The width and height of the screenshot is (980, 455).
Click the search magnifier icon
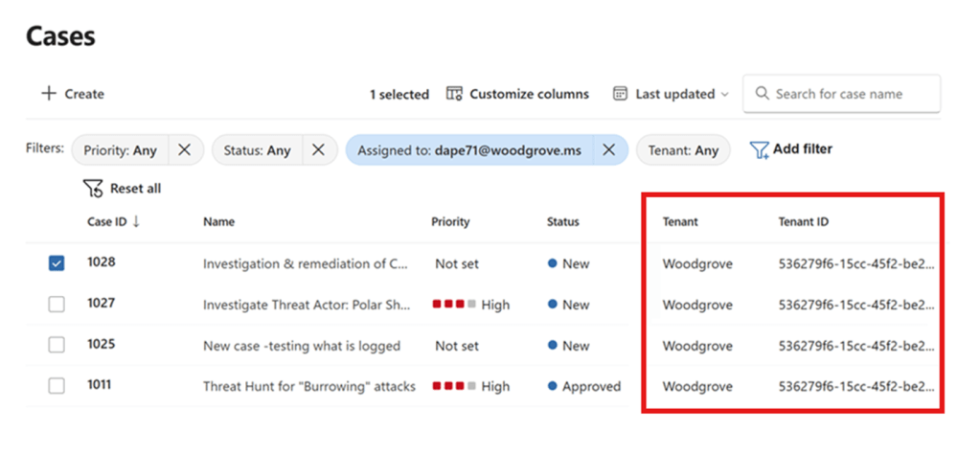coord(763,94)
